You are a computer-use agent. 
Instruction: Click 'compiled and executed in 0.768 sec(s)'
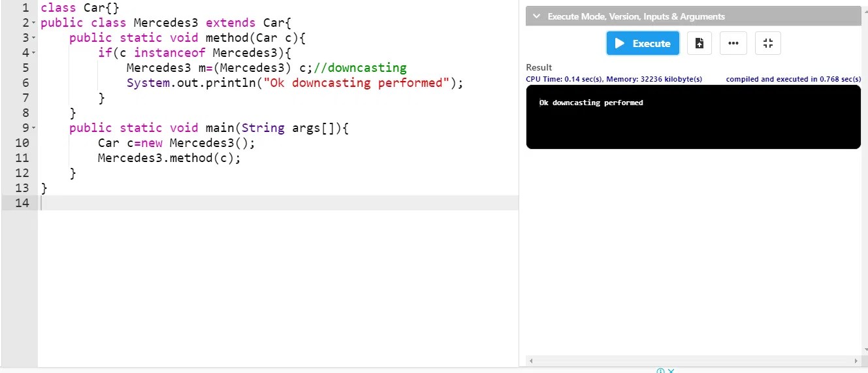[794, 79]
